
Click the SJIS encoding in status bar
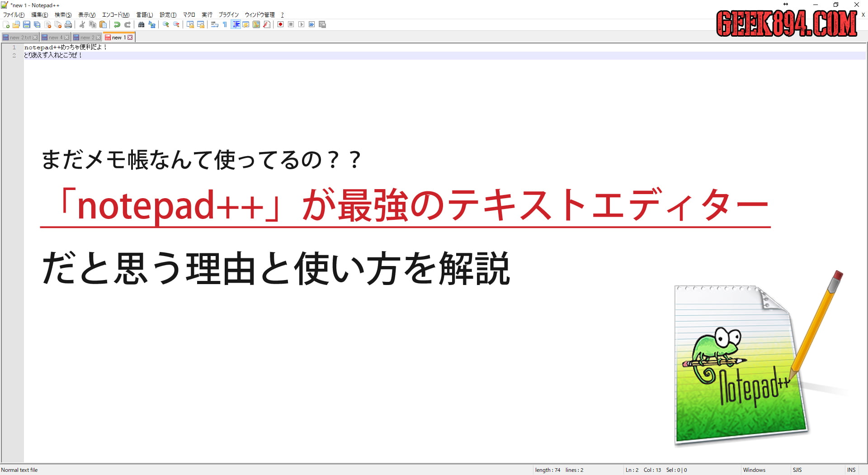point(797,470)
